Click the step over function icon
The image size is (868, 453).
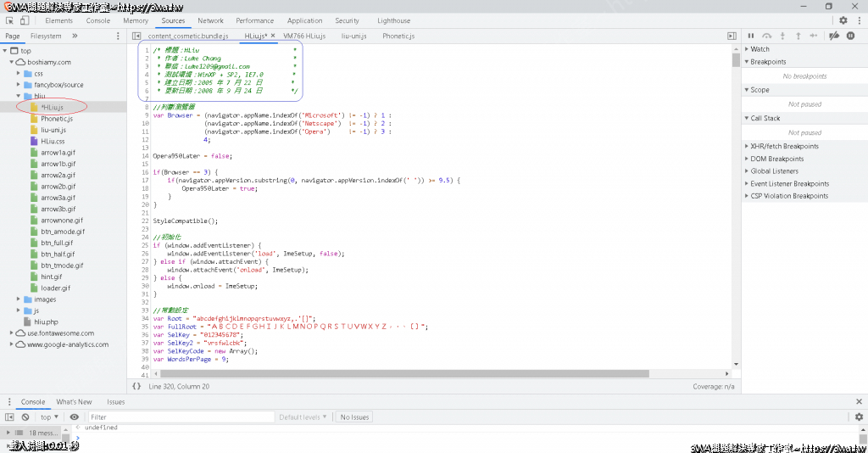tap(766, 36)
